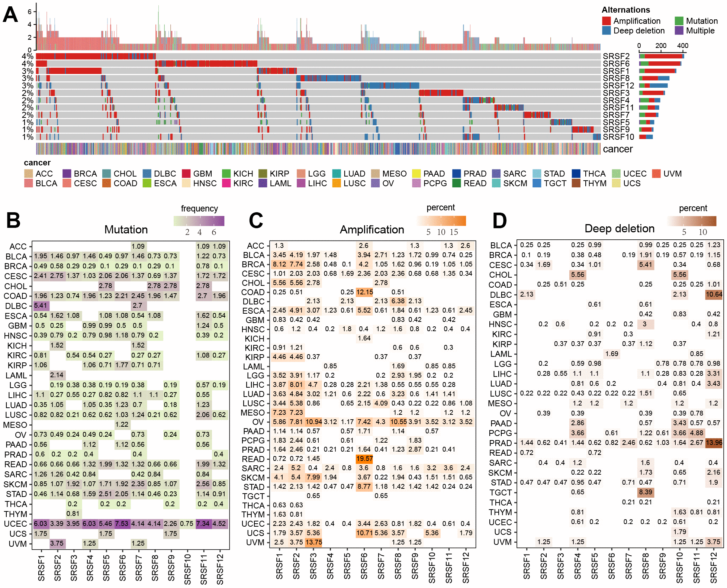Choose the LUAD legend swatch

337,174
